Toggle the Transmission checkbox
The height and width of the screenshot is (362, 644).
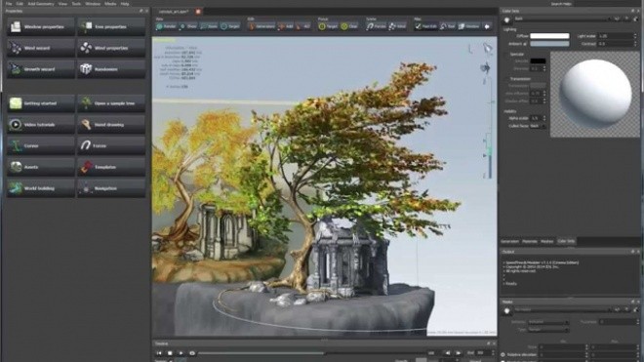(506, 79)
